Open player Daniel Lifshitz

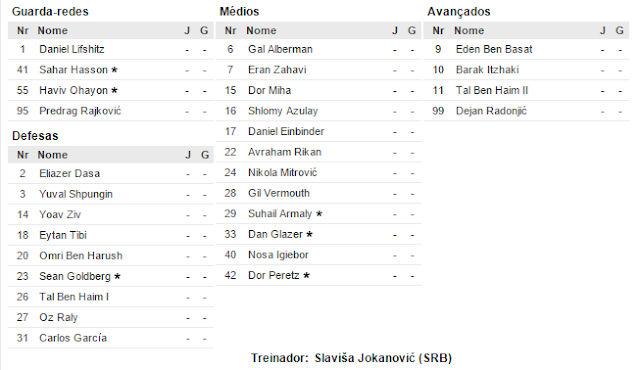pos(71,49)
